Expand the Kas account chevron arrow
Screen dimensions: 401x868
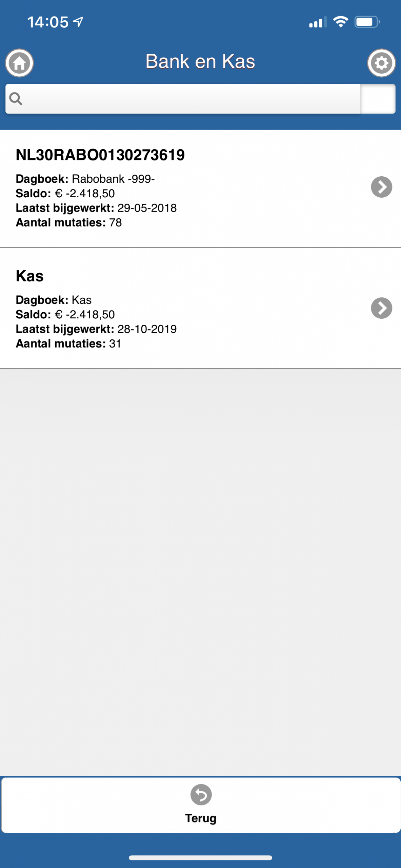381,308
